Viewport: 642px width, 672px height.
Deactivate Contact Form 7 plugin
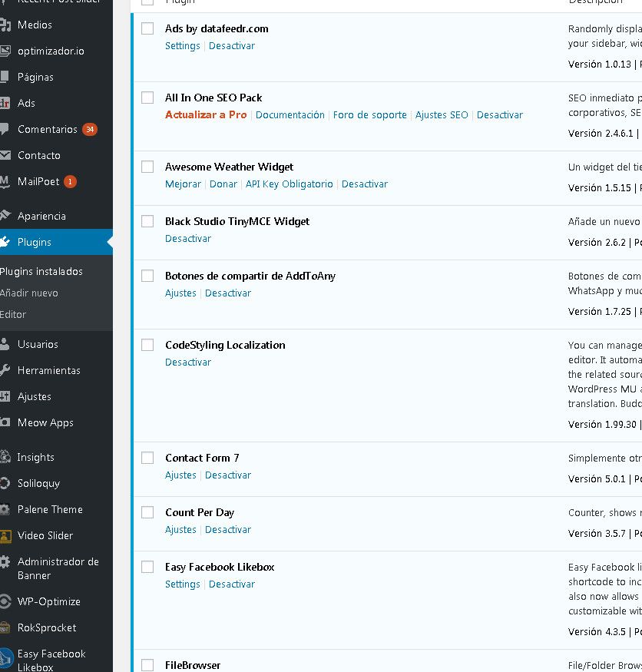[x=228, y=475]
